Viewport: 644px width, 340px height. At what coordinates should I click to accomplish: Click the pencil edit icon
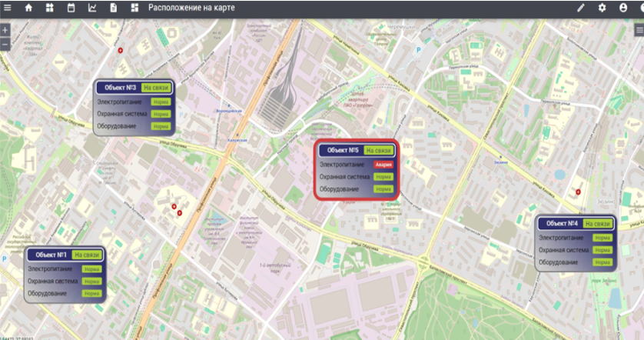click(581, 8)
